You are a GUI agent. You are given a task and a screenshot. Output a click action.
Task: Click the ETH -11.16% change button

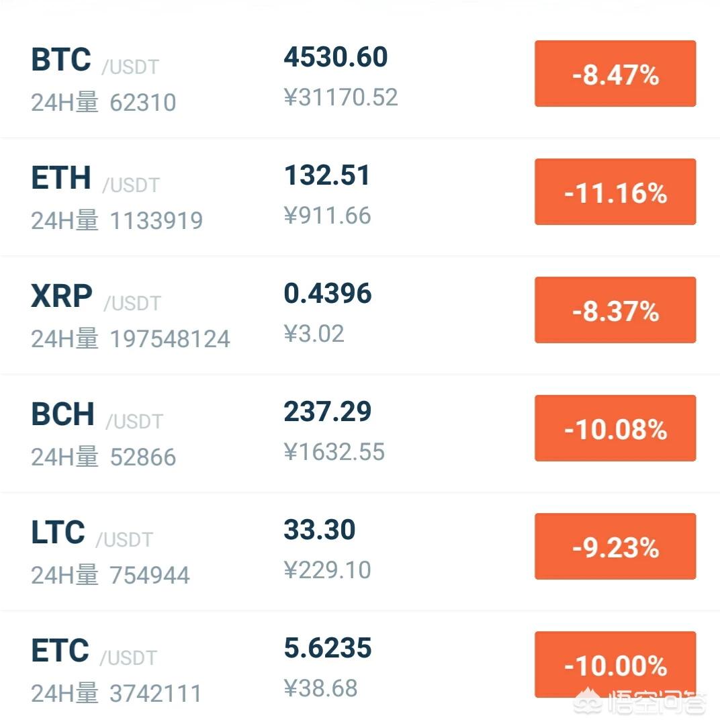(x=615, y=192)
